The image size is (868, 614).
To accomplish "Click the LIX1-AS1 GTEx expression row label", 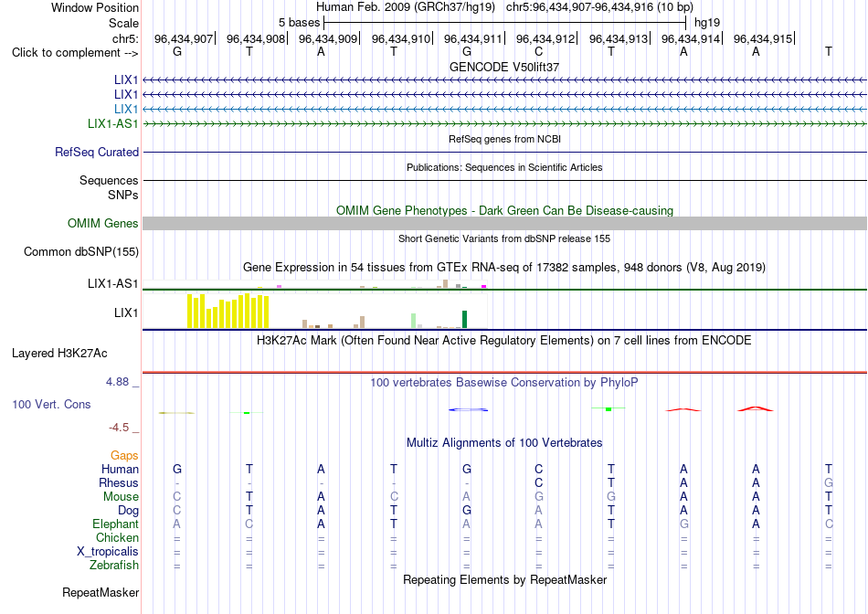I will coord(113,283).
